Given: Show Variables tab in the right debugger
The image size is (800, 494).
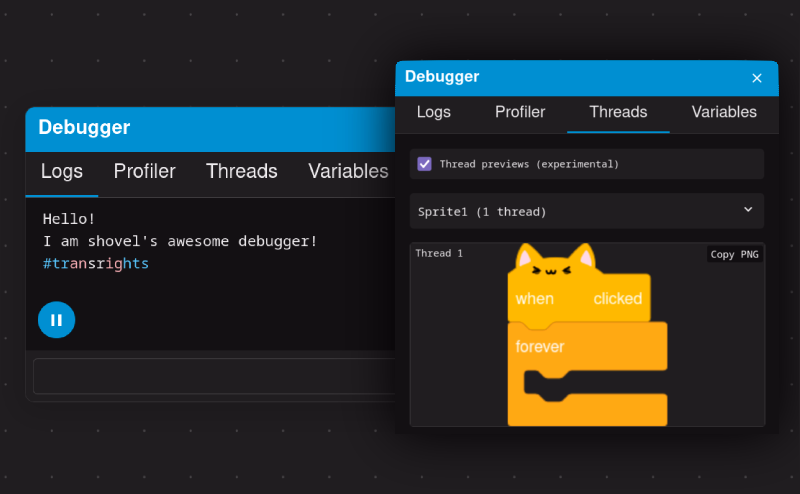Looking at the screenshot, I should (724, 112).
